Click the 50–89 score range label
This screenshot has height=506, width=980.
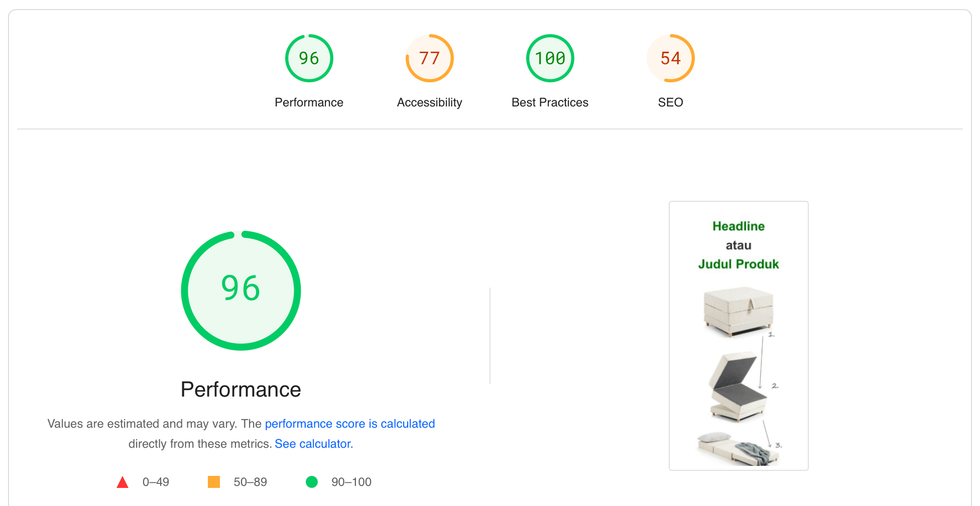(x=250, y=482)
